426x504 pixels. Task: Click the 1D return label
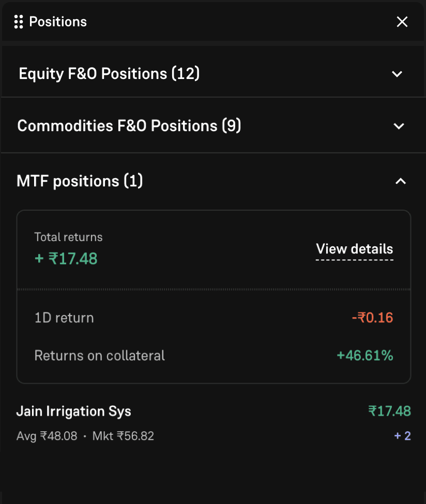click(64, 318)
